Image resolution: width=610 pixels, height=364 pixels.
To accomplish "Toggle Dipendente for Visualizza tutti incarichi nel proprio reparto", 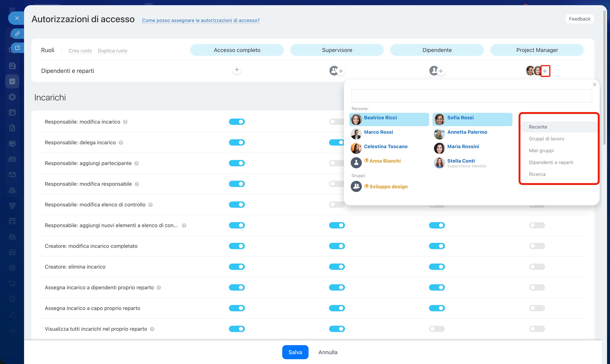I will (437, 329).
